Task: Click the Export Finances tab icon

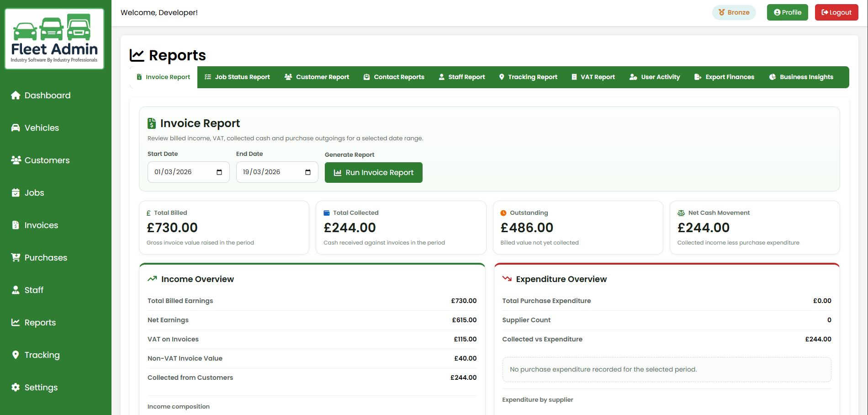Action: point(698,77)
